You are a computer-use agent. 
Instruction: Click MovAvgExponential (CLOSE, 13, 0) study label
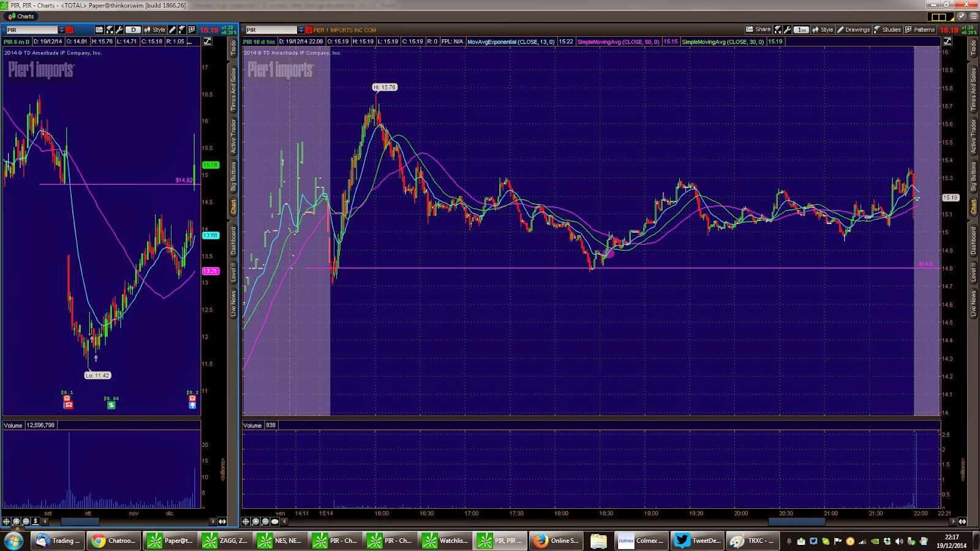pyautogui.click(x=511, y=42)
